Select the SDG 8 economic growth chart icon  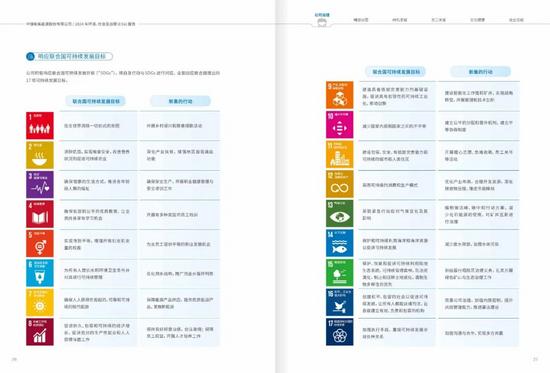tap(40, 332)
